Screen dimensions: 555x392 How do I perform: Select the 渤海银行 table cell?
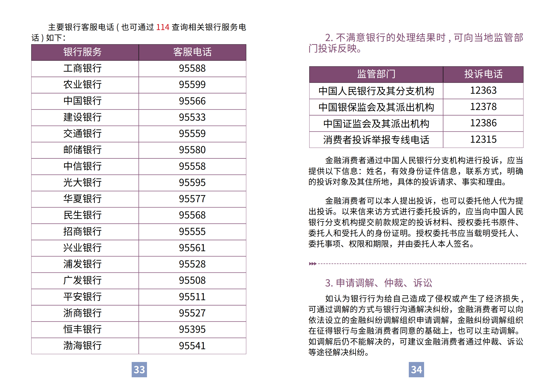pyautogui.click(x=82, y=346)
